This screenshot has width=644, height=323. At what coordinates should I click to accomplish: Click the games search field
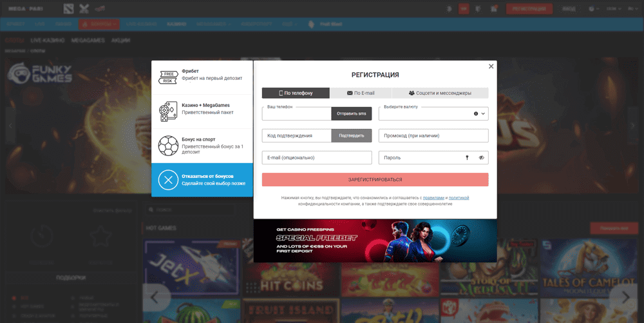pos(190,210)
